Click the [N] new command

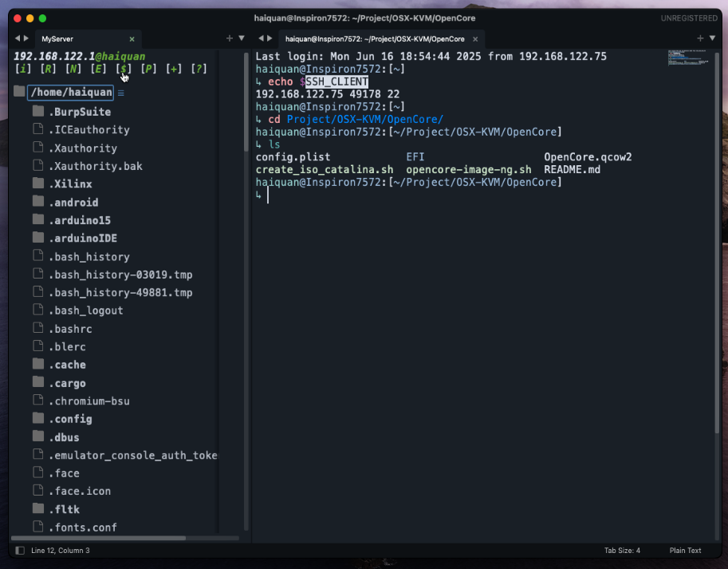(73, 69)
